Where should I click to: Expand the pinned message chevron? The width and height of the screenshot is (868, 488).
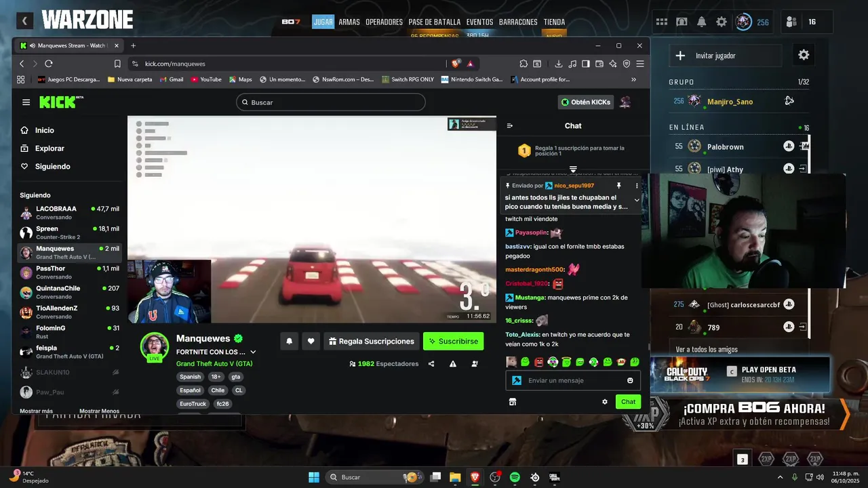click(x=637, y=200)
